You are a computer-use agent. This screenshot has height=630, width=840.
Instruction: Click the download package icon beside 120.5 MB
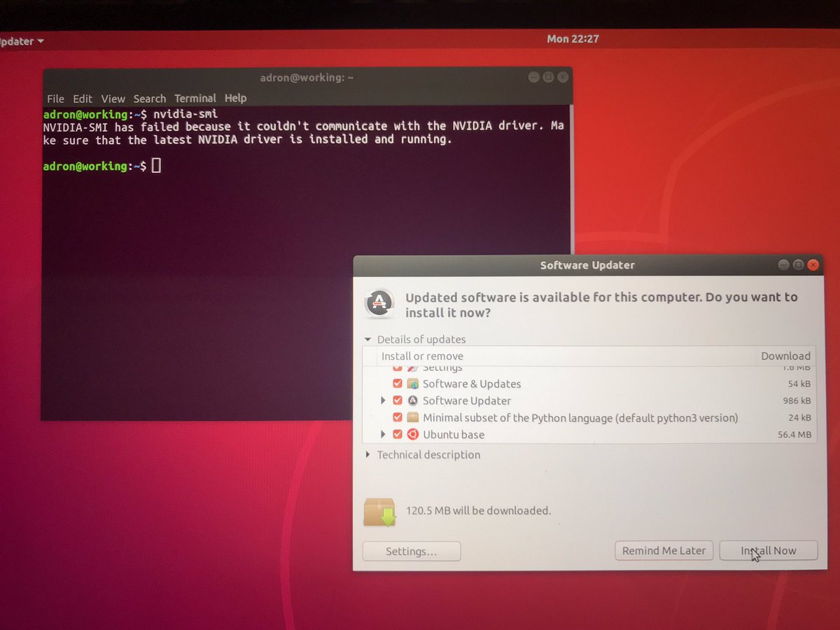tap(380, 512)
